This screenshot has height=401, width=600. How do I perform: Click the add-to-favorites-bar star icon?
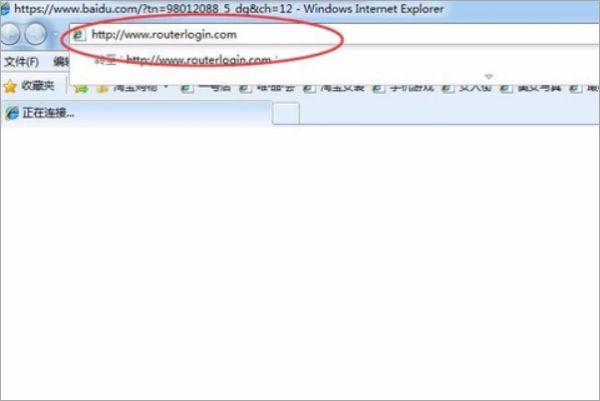[x=81, y=88]
